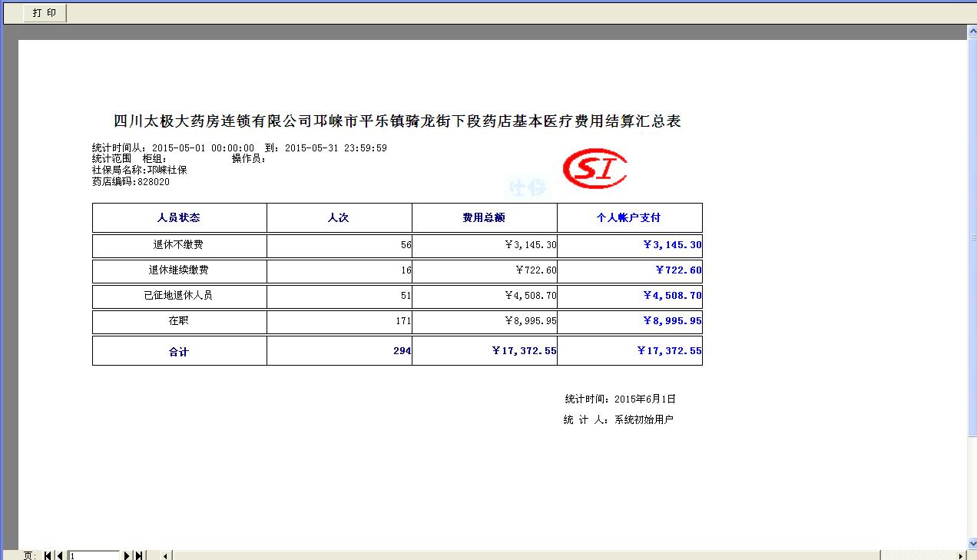Click blue 个人帐户支付 value ¥3,145.30
The height and width of the screenshot is (560, 977).
(672, 246)
